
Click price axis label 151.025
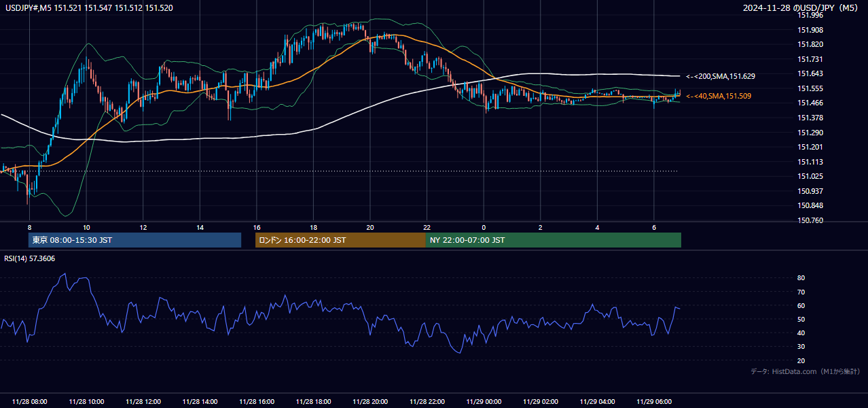810,176
